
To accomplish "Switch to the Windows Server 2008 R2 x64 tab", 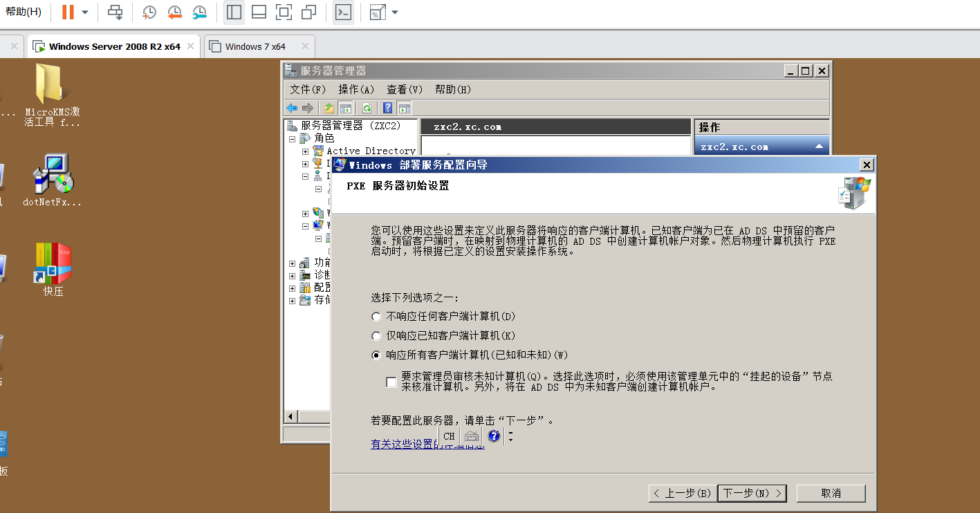I will tap(115, 46).
